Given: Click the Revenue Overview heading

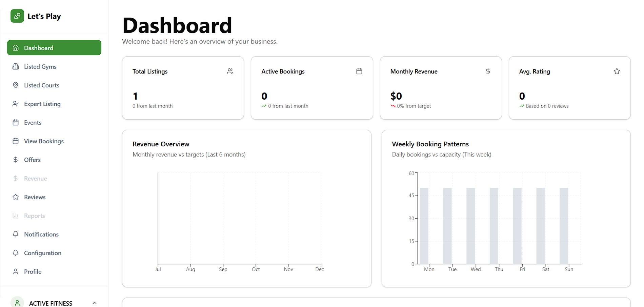Looking at the screenshot, I should click(161, 144).
